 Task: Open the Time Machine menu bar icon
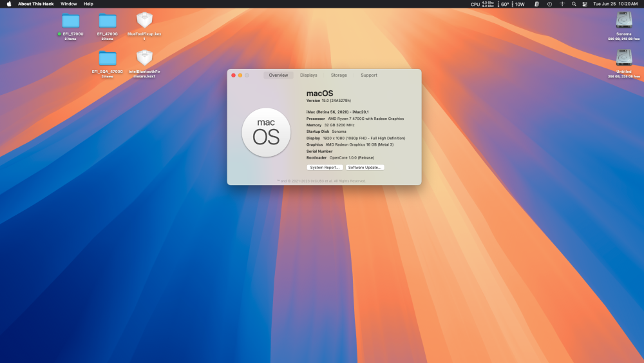click(x=549, y=4)
